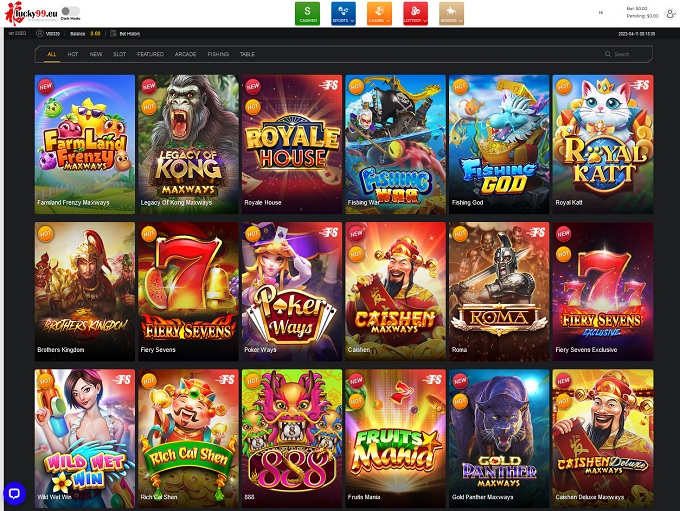Click the 'Pending: $0.00' text
This screenshot has height=511, width=680.
coord(642,16)
